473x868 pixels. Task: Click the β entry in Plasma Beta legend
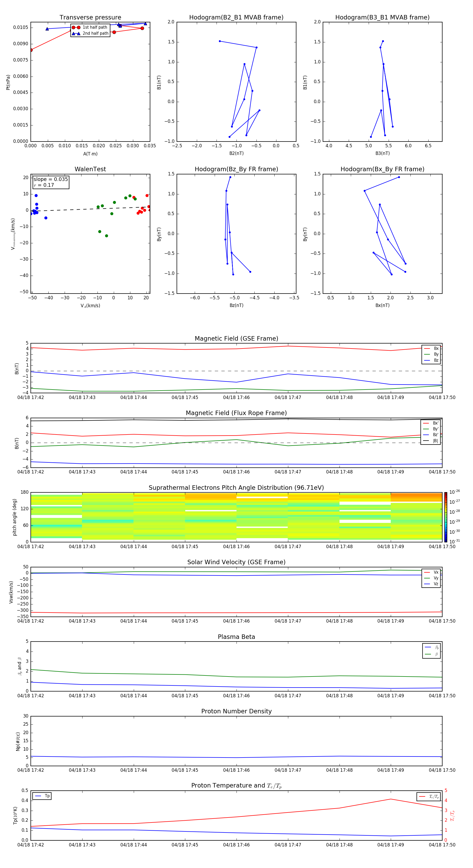(431, 654)
